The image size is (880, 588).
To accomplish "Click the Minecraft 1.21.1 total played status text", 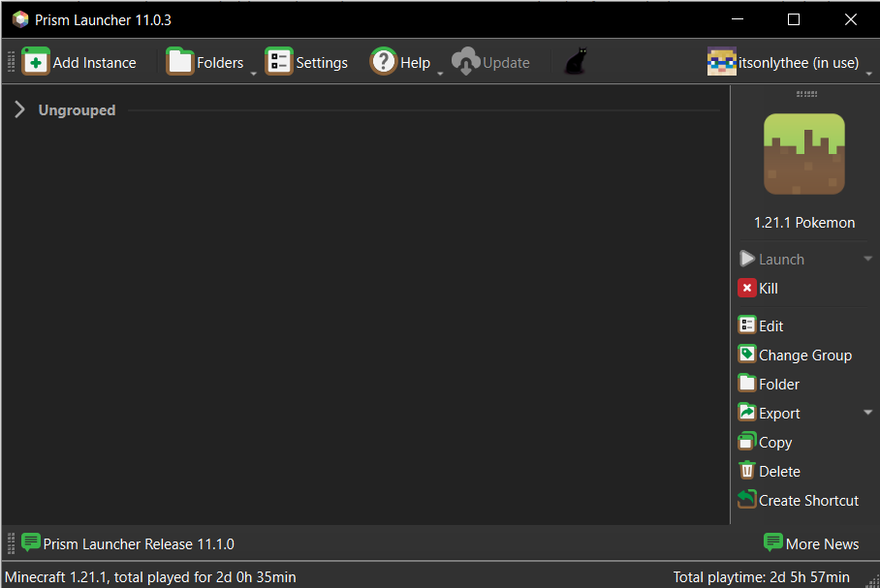I will pyautogui.click(x=150, y=577).
